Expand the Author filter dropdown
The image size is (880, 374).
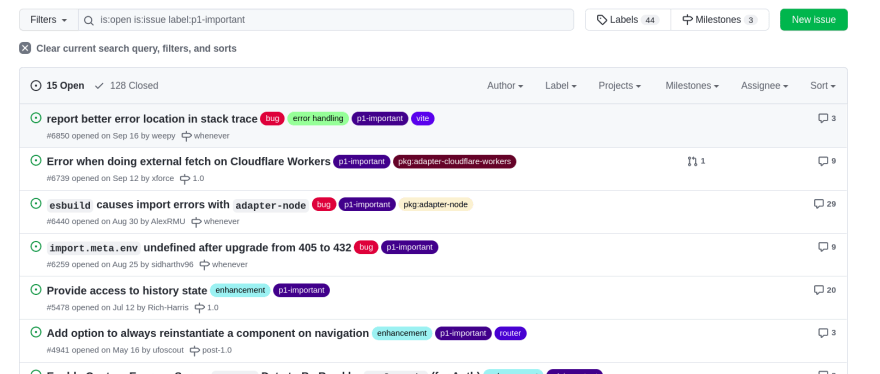click(x=505, y=85)
